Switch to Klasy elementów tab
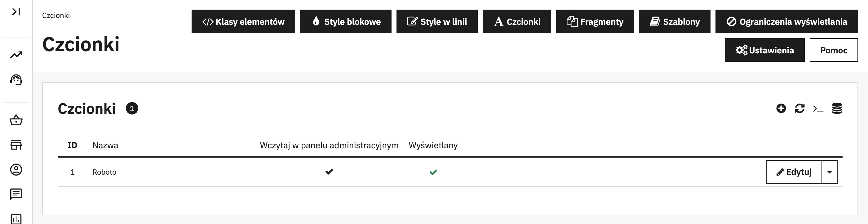 pyautogui.click(x=243, y=22)
